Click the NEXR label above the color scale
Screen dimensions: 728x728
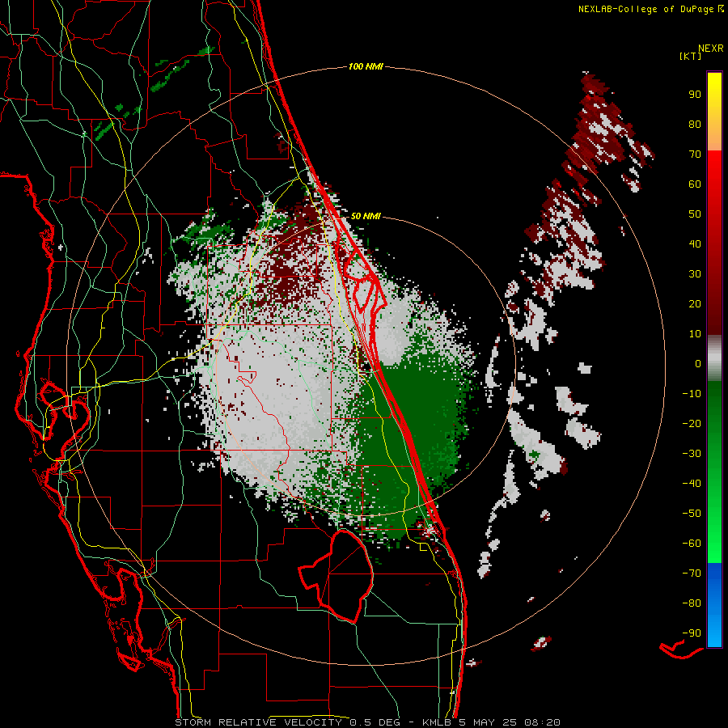point(711,49)
